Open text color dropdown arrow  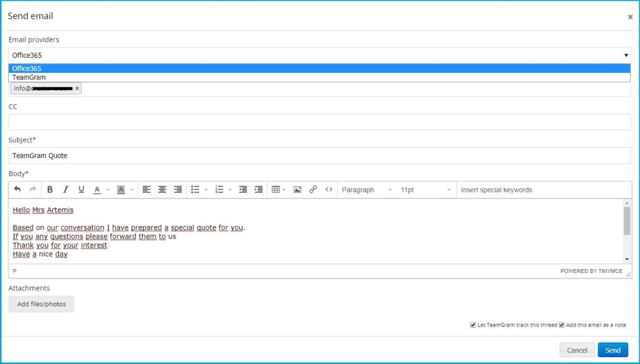(108, 190)
